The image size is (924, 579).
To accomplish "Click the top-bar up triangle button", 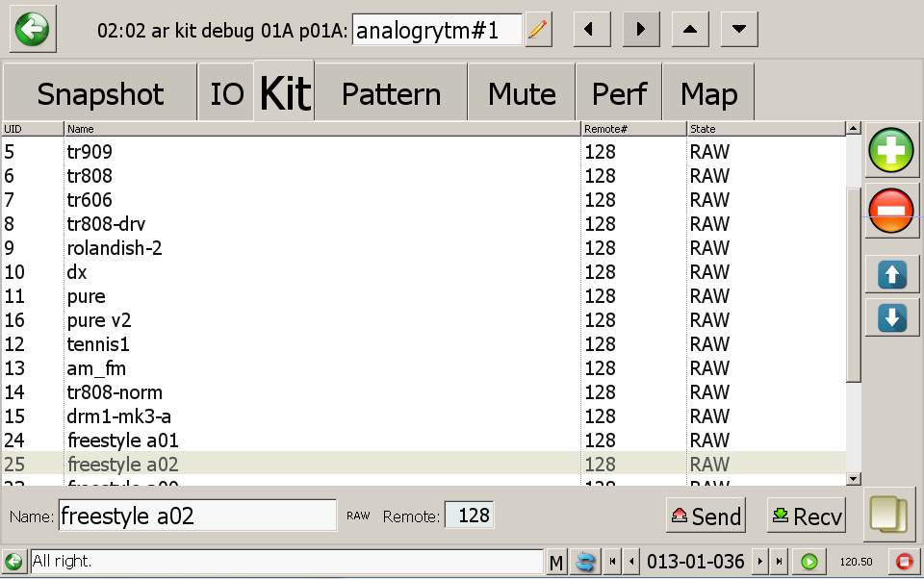I will point(689,29).
